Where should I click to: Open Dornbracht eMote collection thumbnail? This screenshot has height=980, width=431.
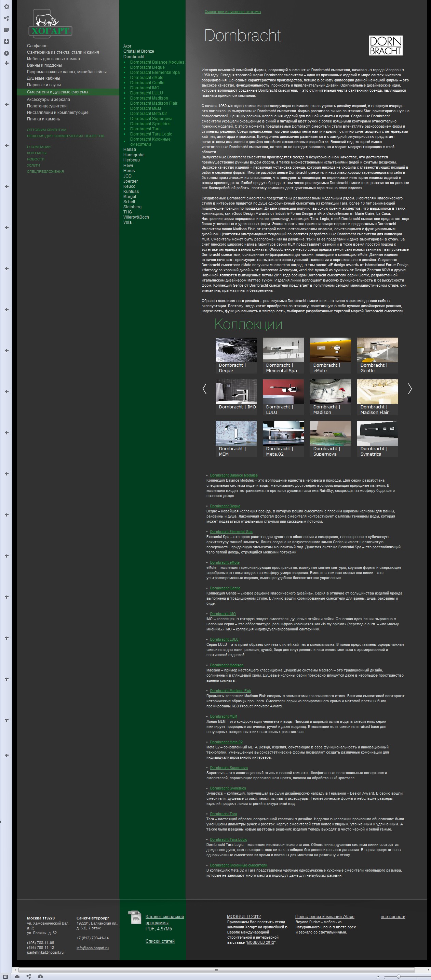click(x=330, y=355)
